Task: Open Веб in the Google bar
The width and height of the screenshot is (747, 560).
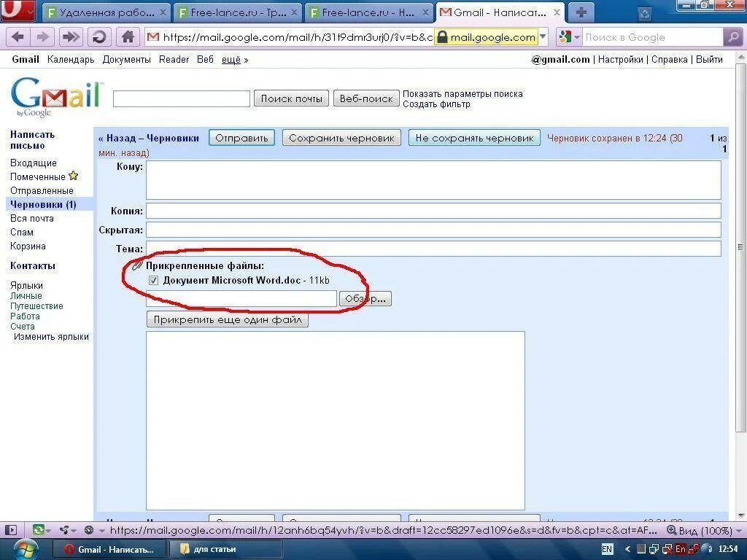Action: pyautogui.click(x=205, y=60)
